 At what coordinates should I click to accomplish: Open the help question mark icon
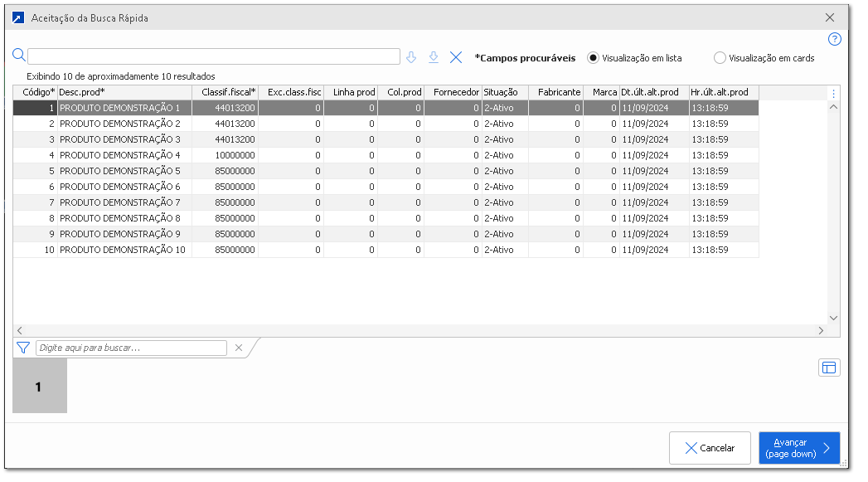(x=834, y=39)
